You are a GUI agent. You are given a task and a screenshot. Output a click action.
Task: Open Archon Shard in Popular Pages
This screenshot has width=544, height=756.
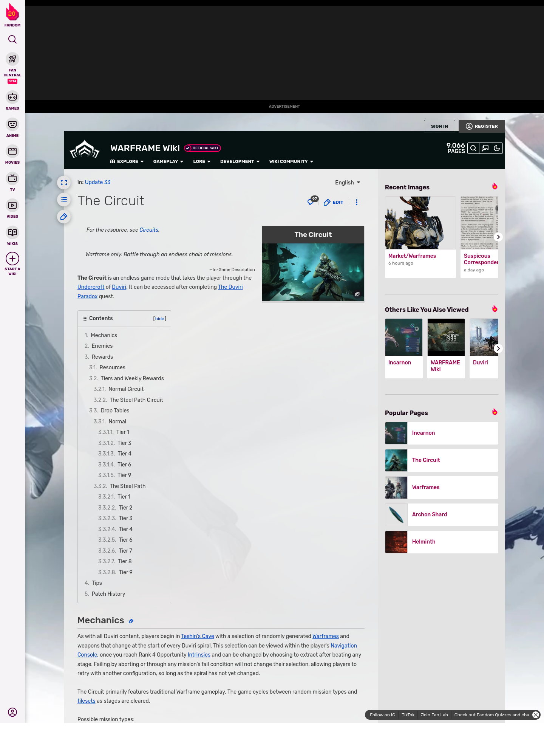pos(442,514)
